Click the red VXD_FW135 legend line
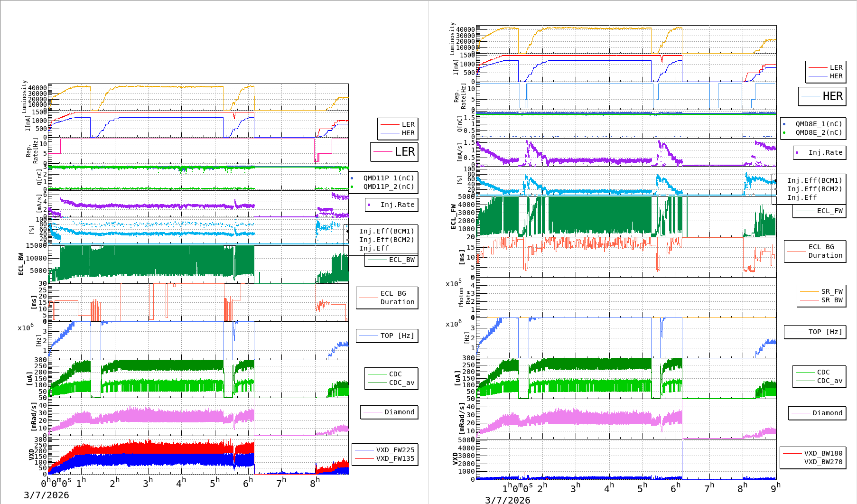The image size is (857, 504). click(x=364, y=459)
